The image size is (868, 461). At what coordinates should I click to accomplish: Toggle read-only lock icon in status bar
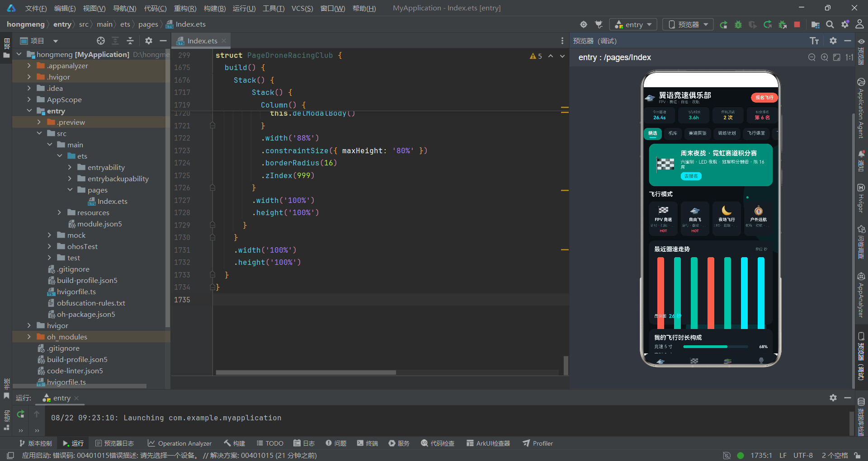click(x=857, y=456)
